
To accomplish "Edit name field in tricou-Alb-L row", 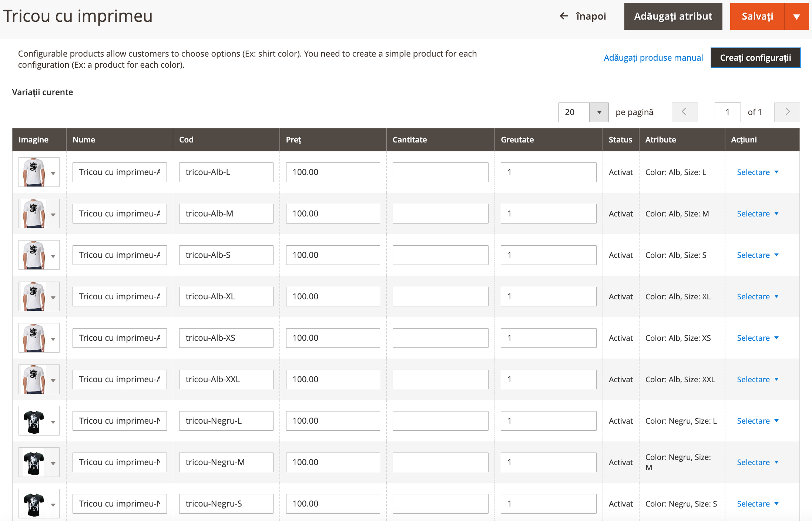I will (x=120, y=172).
